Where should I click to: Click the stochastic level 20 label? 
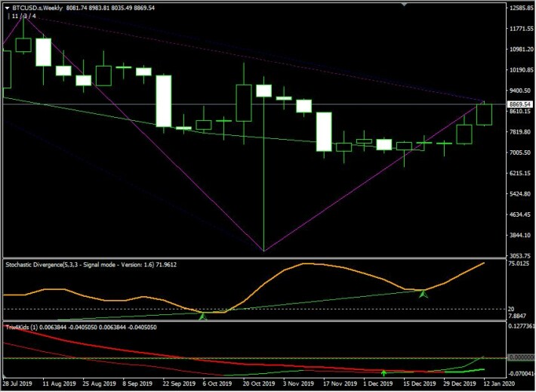(511, 309)
